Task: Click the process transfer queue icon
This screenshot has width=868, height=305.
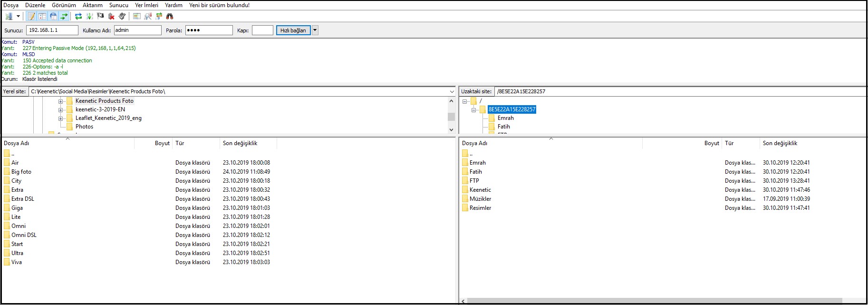Action: coord(89,16)
